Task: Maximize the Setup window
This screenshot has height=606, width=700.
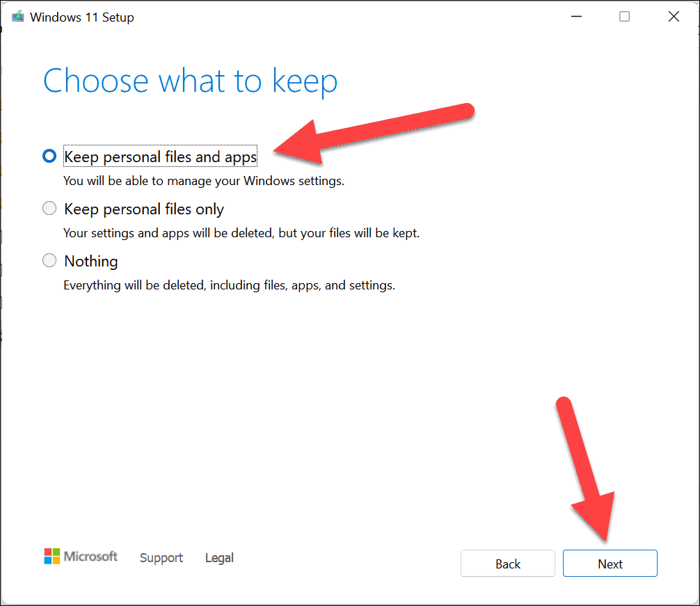Action: tap(624, 17)
